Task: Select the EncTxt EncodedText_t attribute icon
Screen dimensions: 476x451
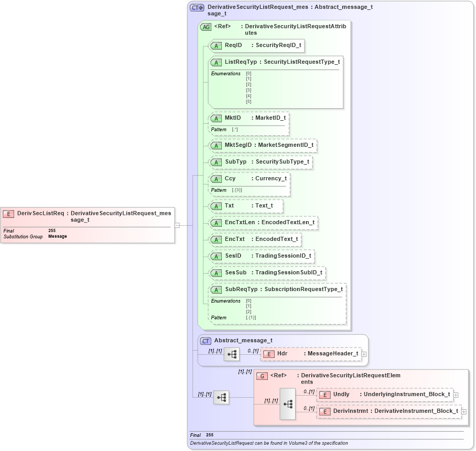Action: [x=216, y=239]
